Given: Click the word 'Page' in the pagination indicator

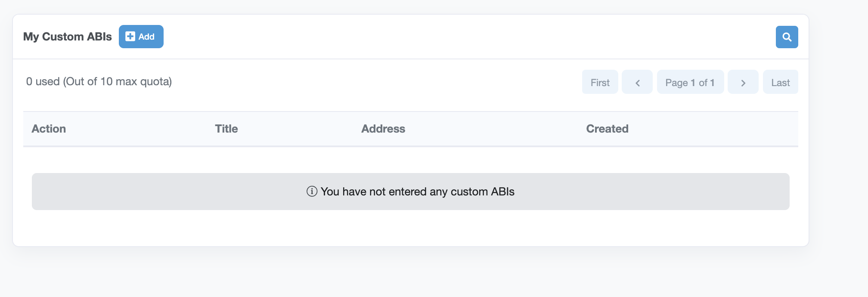Looking at the screenshot, I should point(676,83).
